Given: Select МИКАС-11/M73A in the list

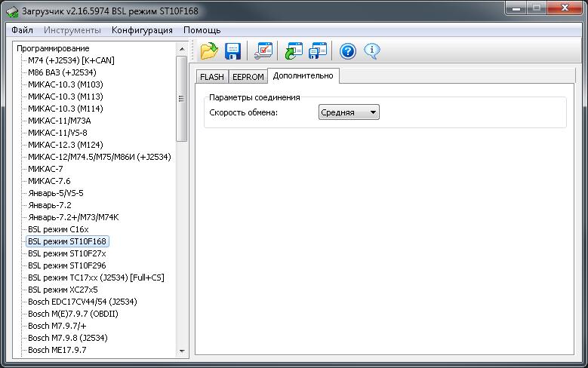Looking at the screenshot, I should [x=59, y=121].
